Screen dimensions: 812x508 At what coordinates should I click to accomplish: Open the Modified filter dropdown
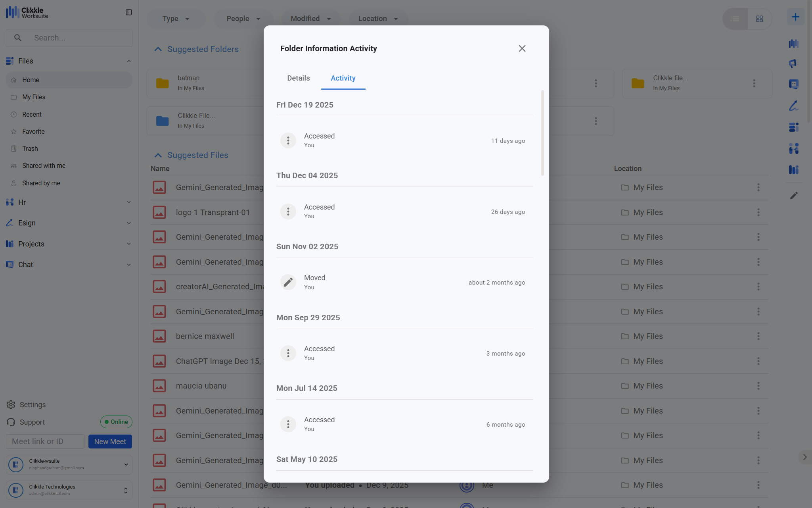(310, 19)
